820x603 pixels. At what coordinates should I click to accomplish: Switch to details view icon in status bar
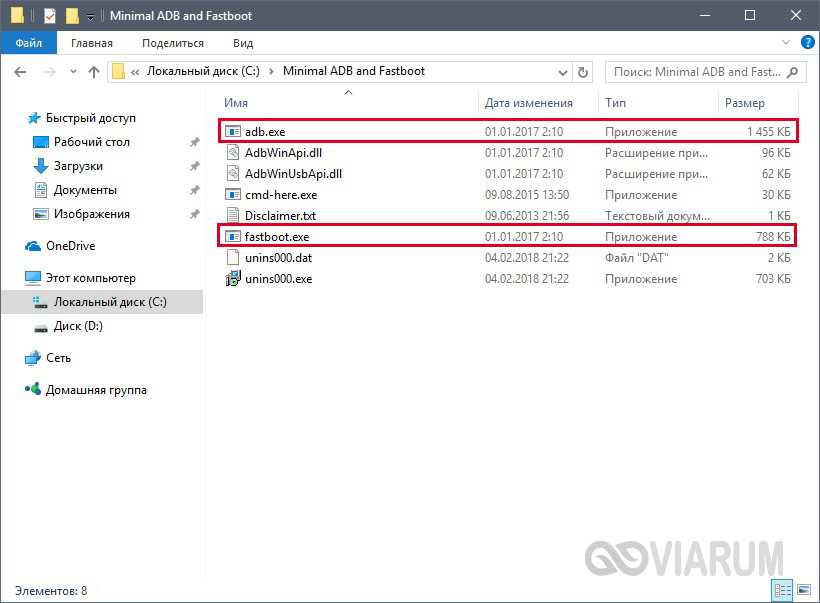tap(780, 590)
